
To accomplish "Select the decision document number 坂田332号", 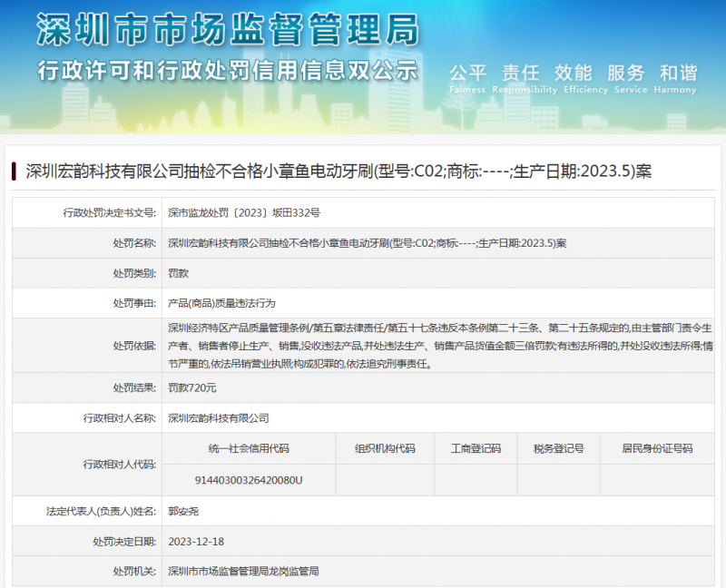I will (244, 212).
